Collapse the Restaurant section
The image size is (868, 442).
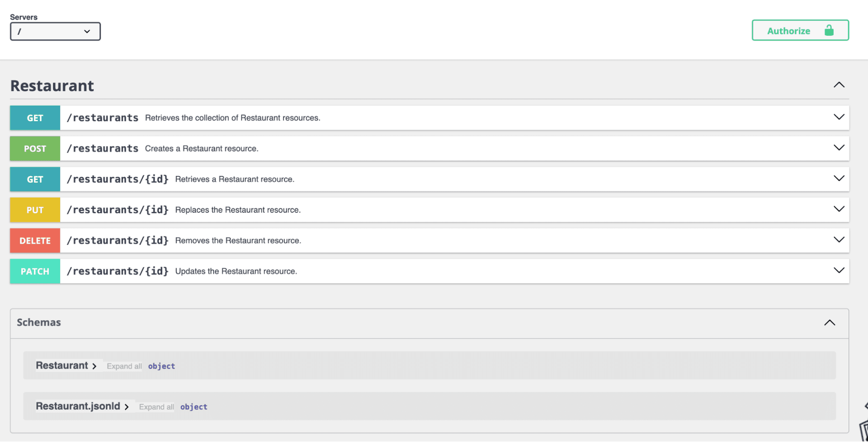(x=839, y=85)
